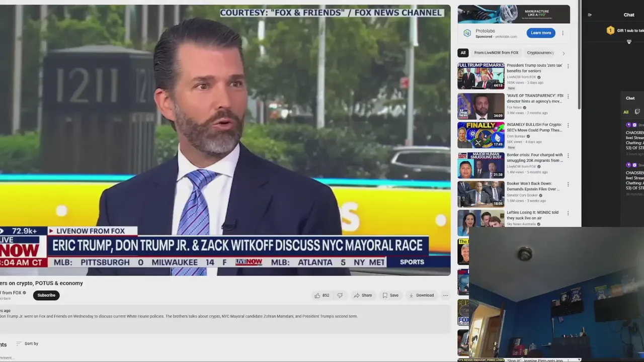Open 'zero tax' benefits for seniors thumbnail
The height and width of the screenshot is (362, 644).
point(481,76)
